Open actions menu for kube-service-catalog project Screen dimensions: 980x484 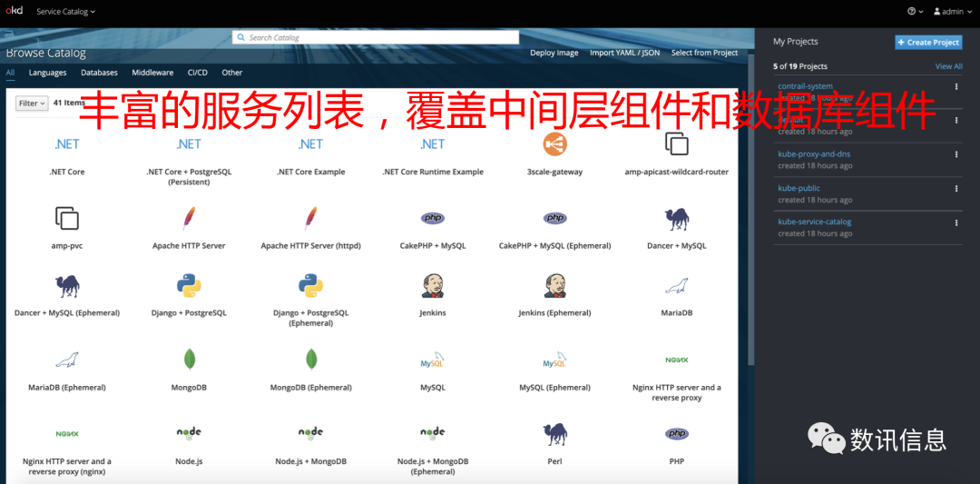pos(956,222)
